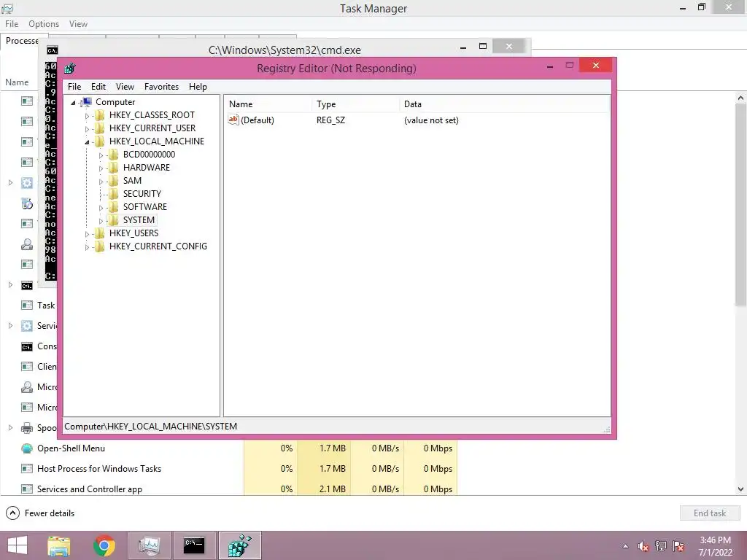Click the (Default) string value icon

pyautogui.click(x=233, y=120)
